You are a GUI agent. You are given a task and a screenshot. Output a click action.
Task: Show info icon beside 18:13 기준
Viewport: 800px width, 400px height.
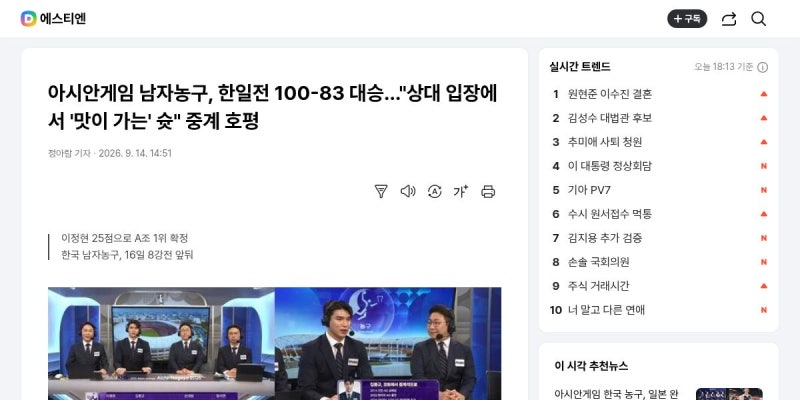click(x=762, y=67)
